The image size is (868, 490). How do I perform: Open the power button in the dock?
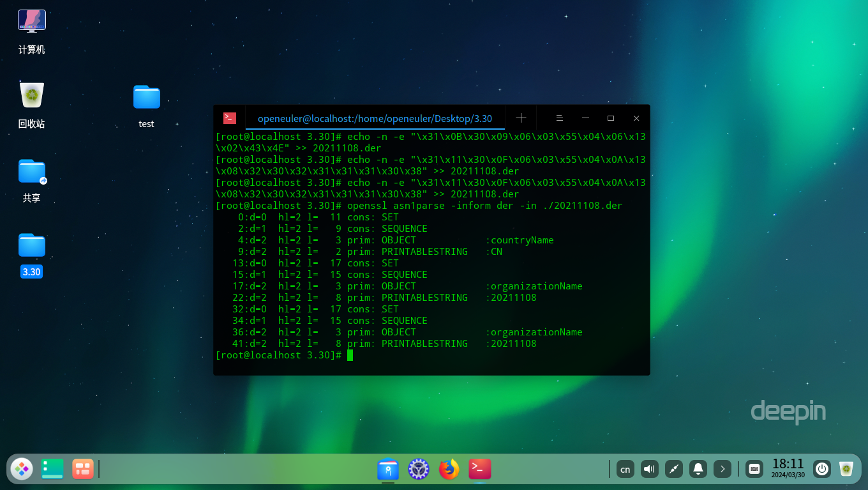[x=822, y=469]
